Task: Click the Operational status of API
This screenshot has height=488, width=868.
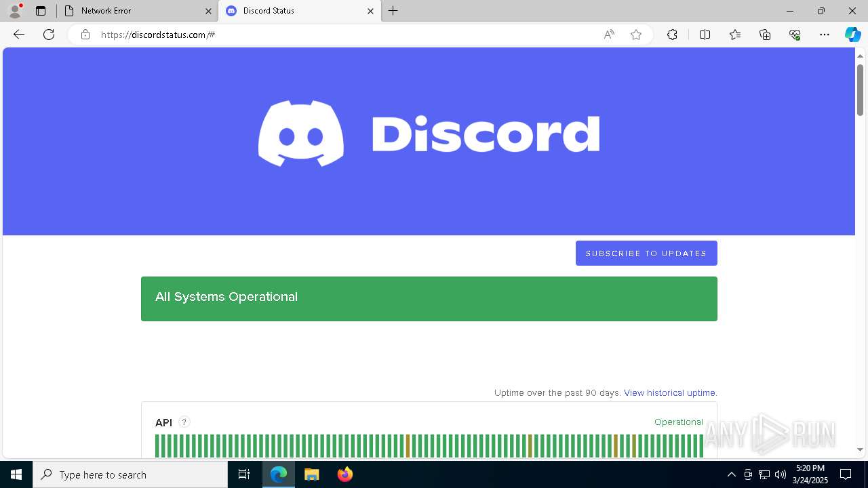Action: click(679, 422)
